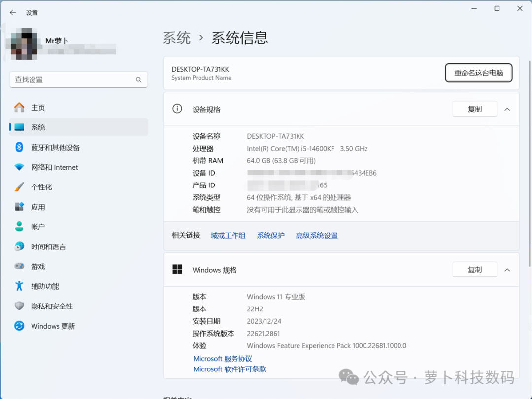Select 蓝牙和其他设备 in the sidebar
532x399 pixels.
pyautogui.click(x=79, y=148)
